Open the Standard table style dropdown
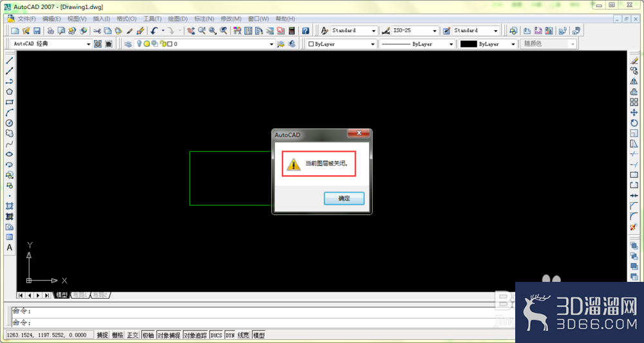The width and height of the screenshot is (644, 343). (x=496, y=31)
